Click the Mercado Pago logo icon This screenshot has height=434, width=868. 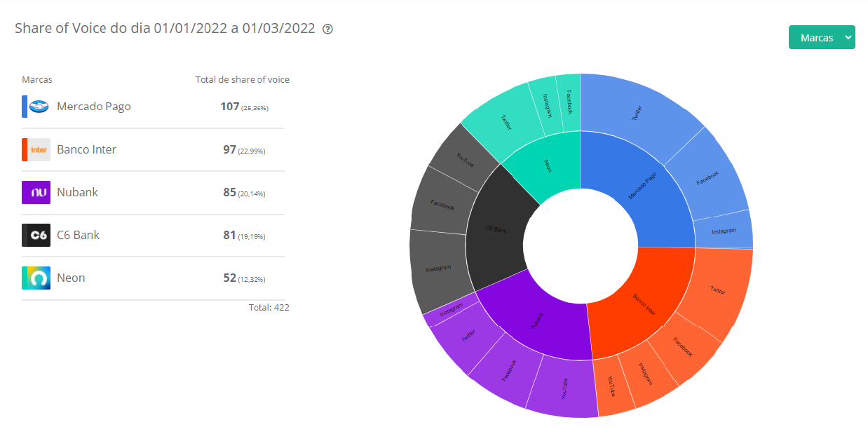[x=39, y=107]
